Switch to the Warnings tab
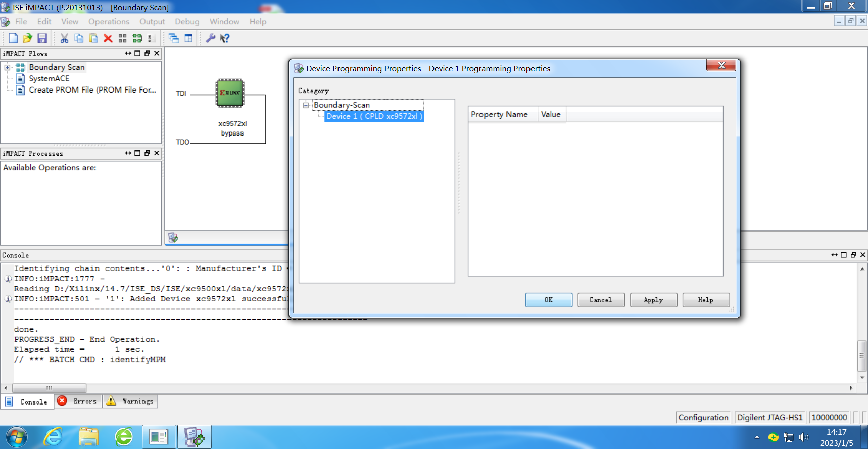 pos(130,401)
